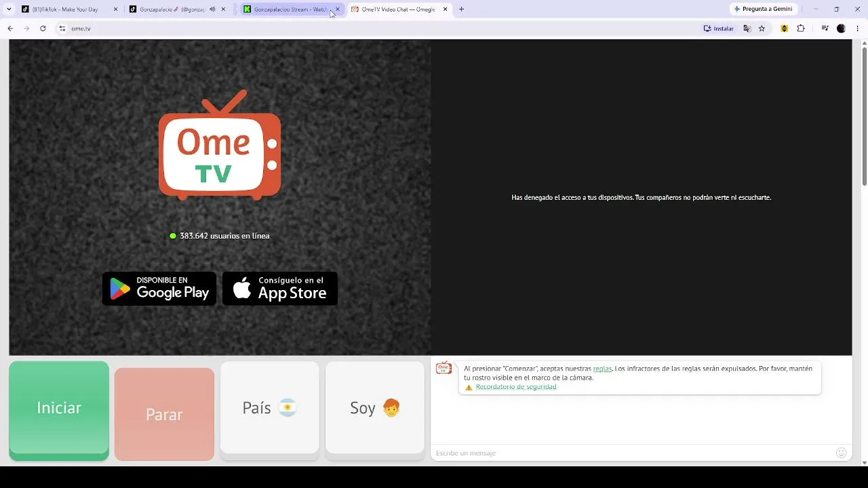This screenshot has width=868, height=488.
Task: Reload the page with the refresh icon
Action: (x=43, y=28)
